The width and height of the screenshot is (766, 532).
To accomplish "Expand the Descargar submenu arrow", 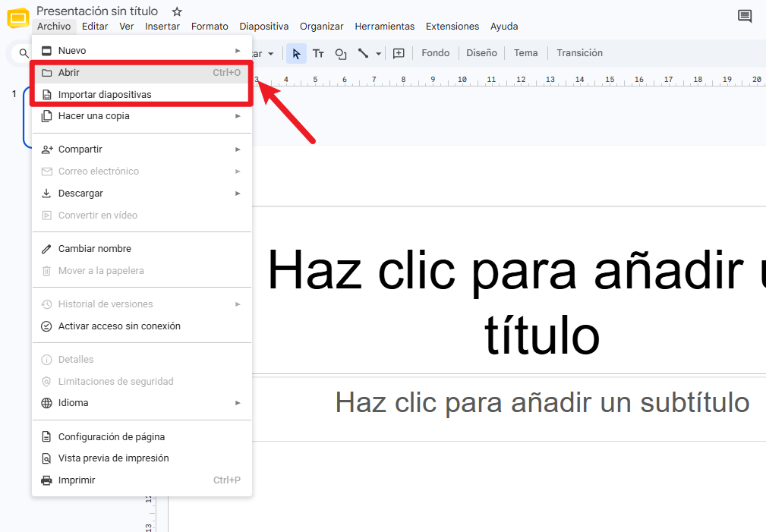I will coord(238,194).
